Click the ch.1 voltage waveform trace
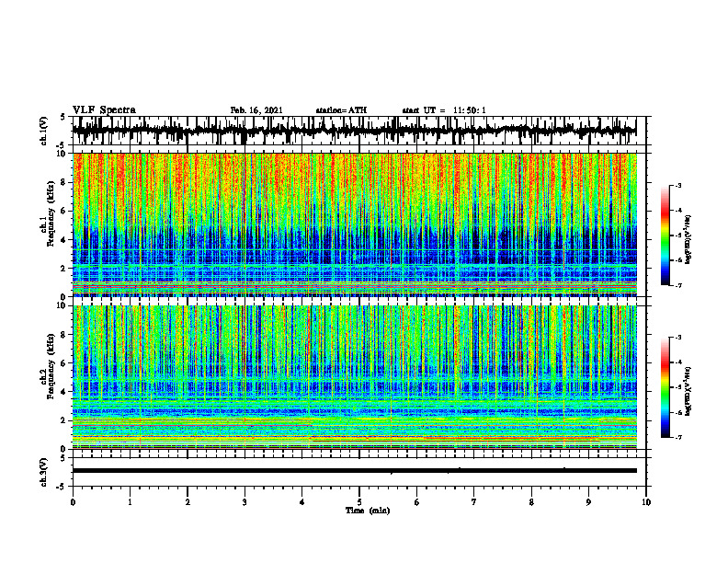728x563 pixels. click(x=355, y=131)
